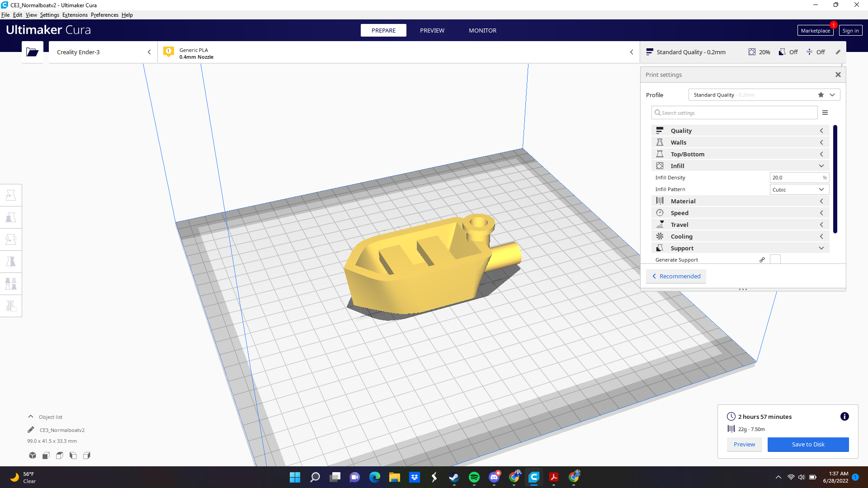Screen dimensions: 868x488
Task: Click the print info icon beside print time
Action: pyautogui.click(x=844, y=417)
